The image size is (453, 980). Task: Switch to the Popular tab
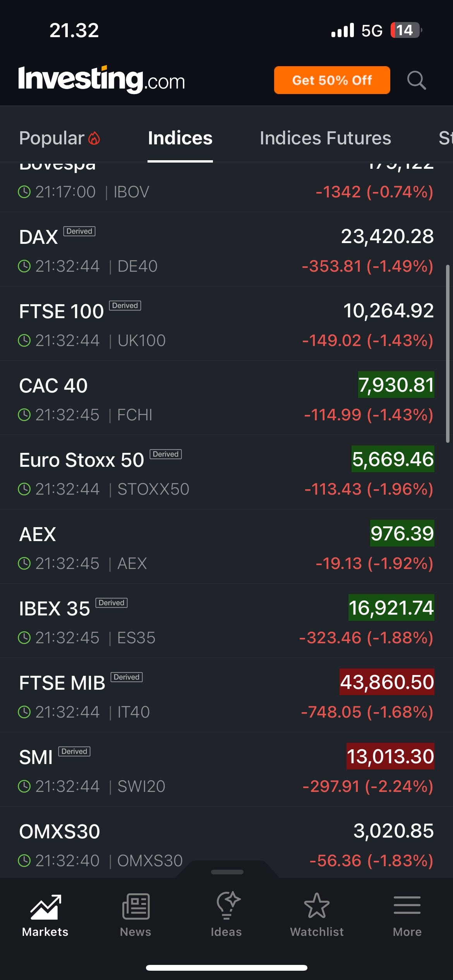(x=52, y=138)
